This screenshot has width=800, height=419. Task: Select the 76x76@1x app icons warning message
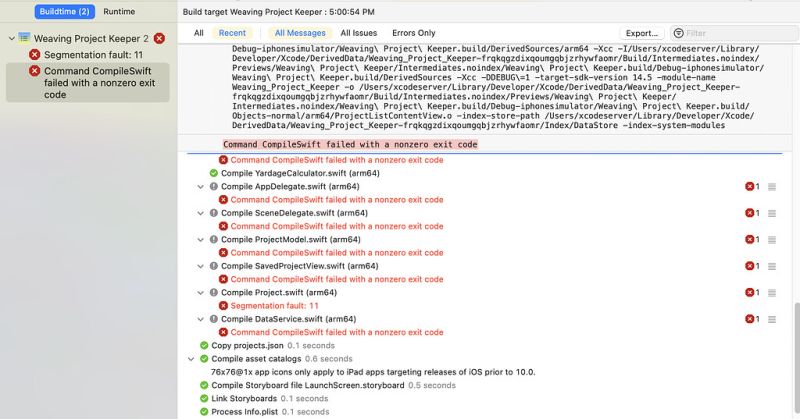point(373,373)
